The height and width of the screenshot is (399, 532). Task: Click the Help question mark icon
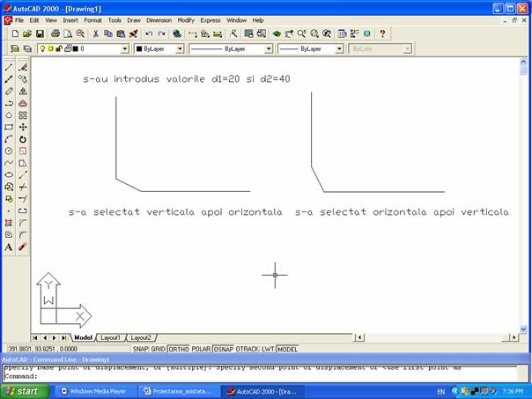[x=382, y=33]
